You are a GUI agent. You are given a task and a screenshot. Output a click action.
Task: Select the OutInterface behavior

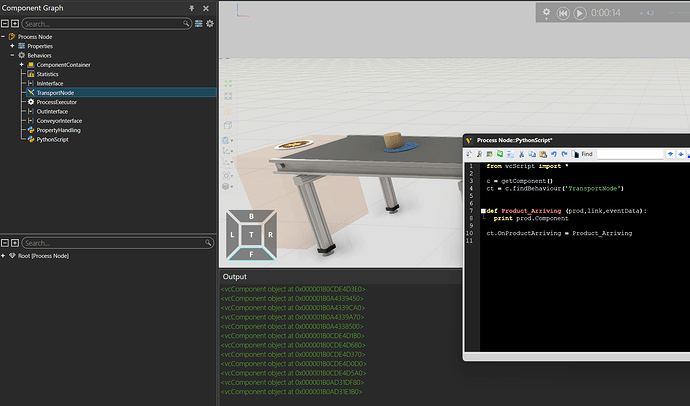pyautogui.click(x=52, y=111)
